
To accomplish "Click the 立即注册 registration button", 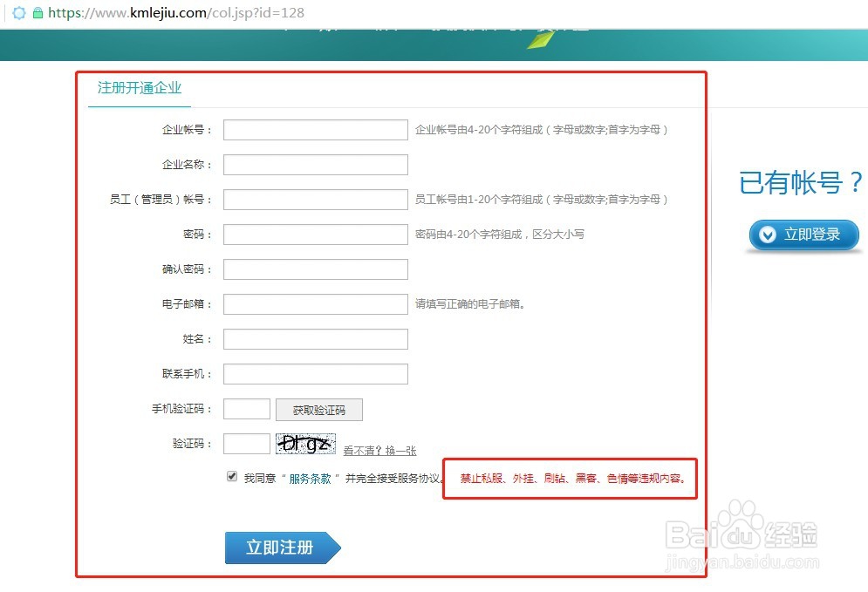I will [277, 548].
